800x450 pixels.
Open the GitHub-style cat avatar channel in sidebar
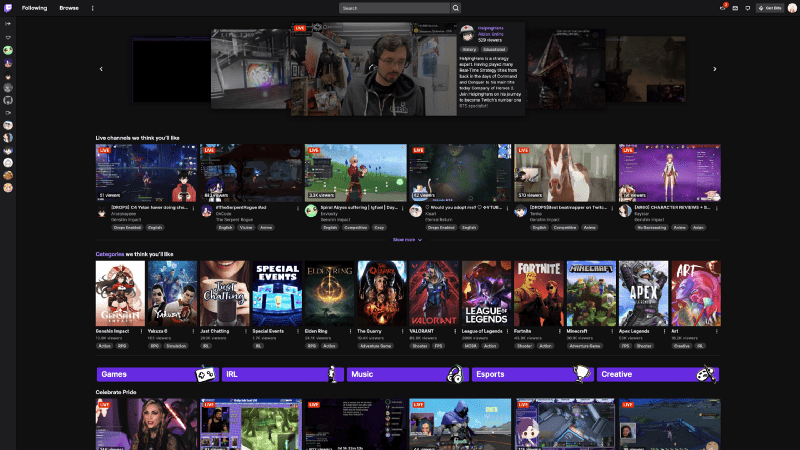click(8, 100)
